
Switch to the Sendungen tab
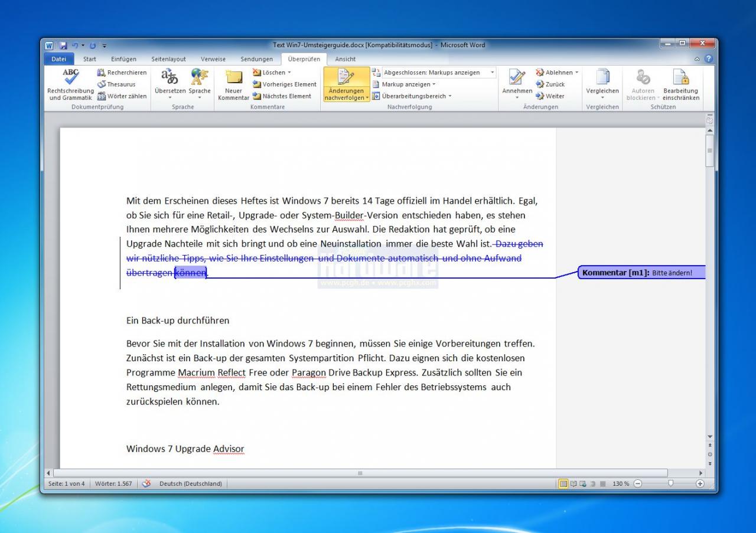pos(257,59)
